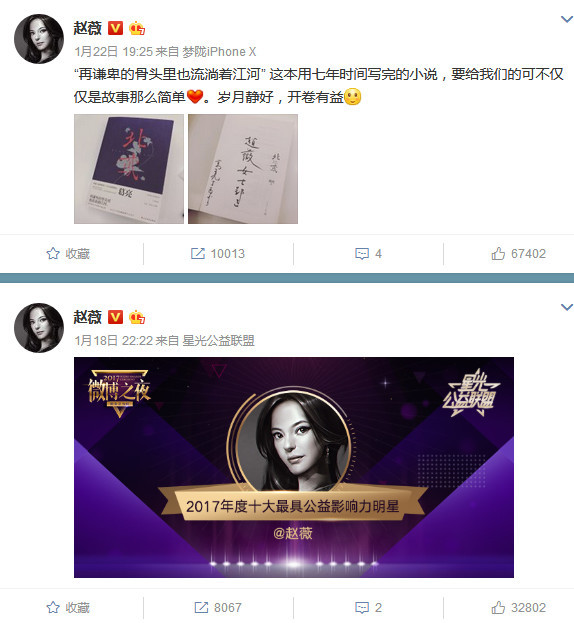Open the 微博之夜 award banner image

[294, 467]
